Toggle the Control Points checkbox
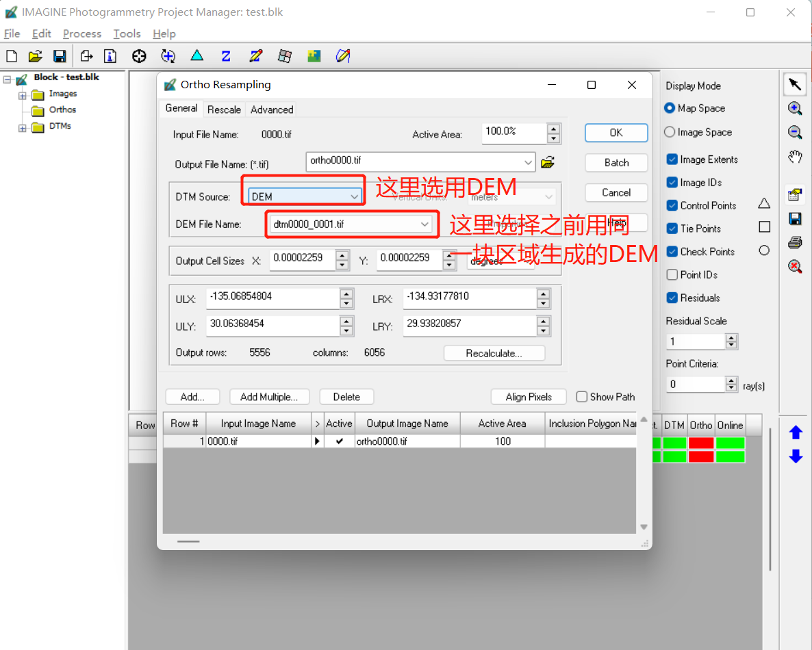 (x=672, y=205)
